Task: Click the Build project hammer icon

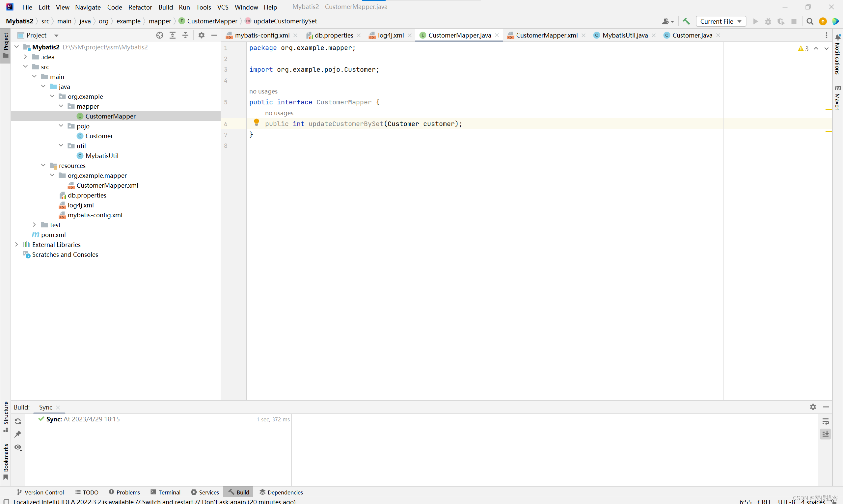Action: [x=686, y=21]
